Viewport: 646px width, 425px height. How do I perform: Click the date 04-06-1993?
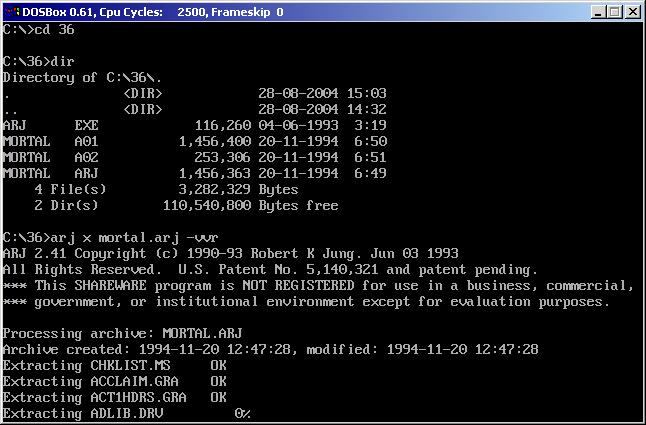point(298,126)
